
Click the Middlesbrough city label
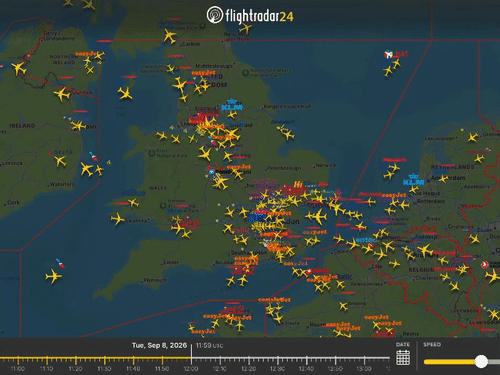pos(214,66)
